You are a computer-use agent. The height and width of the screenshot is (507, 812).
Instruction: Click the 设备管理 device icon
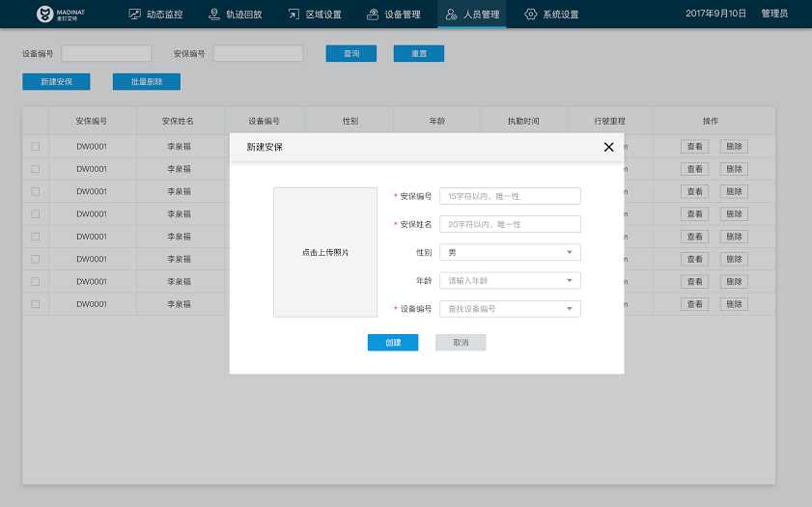pyautogui.click(x=373, y=14)
